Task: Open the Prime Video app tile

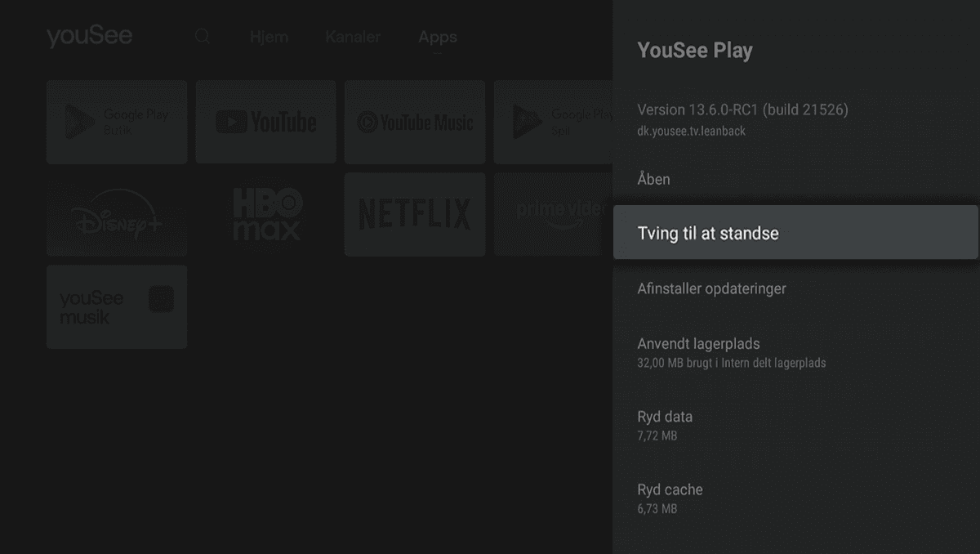Action: pyautogui.click(x=553, y=215)
